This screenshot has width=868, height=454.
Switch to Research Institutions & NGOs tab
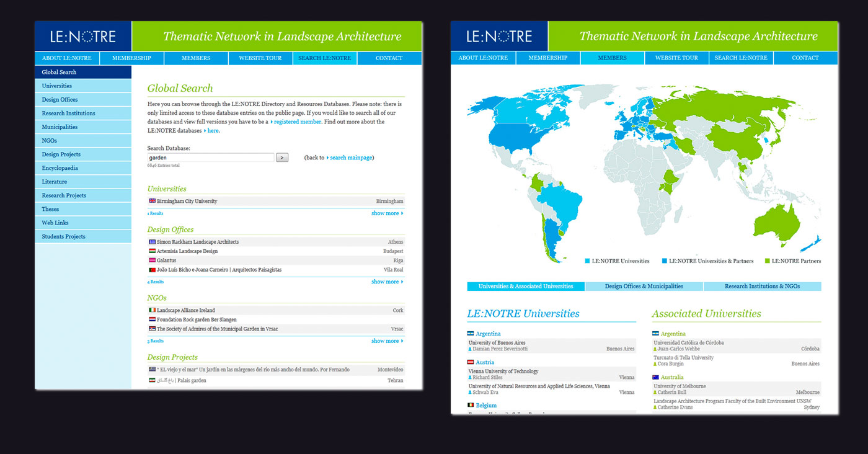point(763,287)
